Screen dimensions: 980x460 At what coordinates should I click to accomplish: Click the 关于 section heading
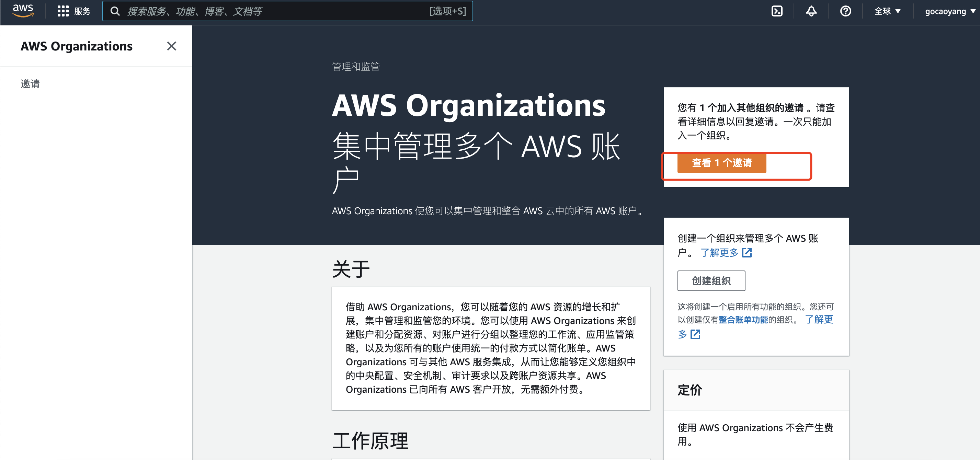(351, 269)
